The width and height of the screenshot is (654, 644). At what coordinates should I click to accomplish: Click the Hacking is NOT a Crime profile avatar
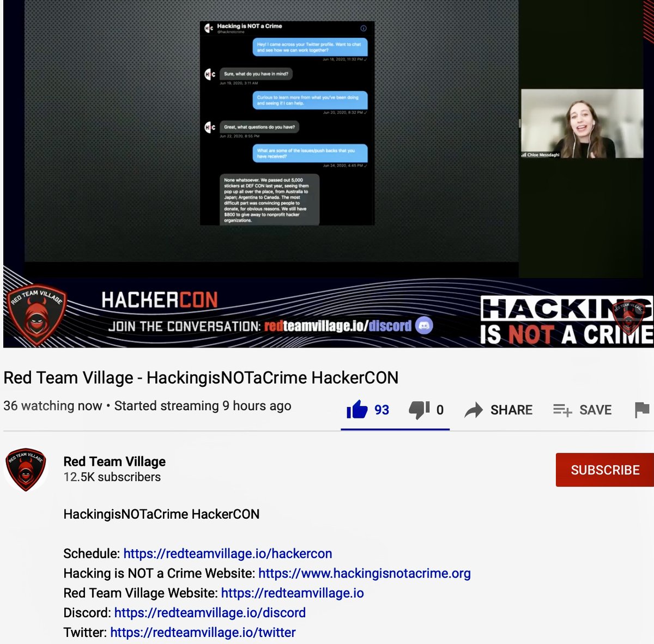pos(208,27)
